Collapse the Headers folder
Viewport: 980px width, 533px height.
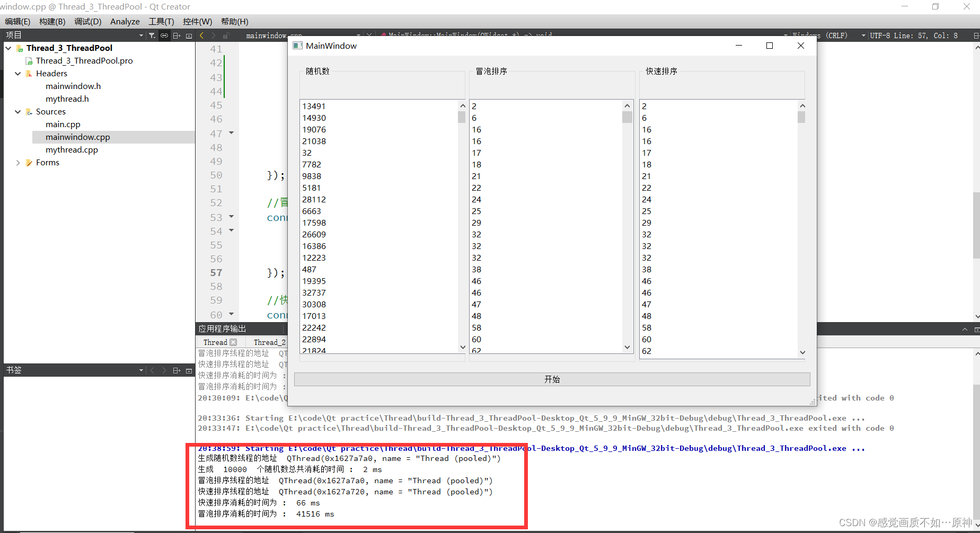tap(18, 74)
